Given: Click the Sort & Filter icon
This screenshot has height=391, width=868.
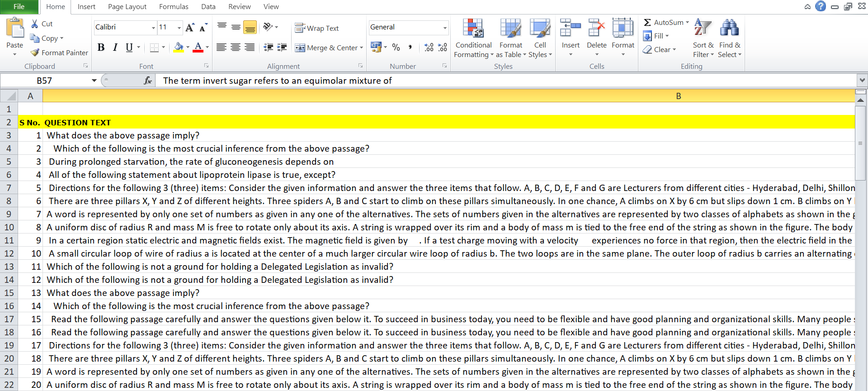Looking at the screenshot, I should pos(703,29).
